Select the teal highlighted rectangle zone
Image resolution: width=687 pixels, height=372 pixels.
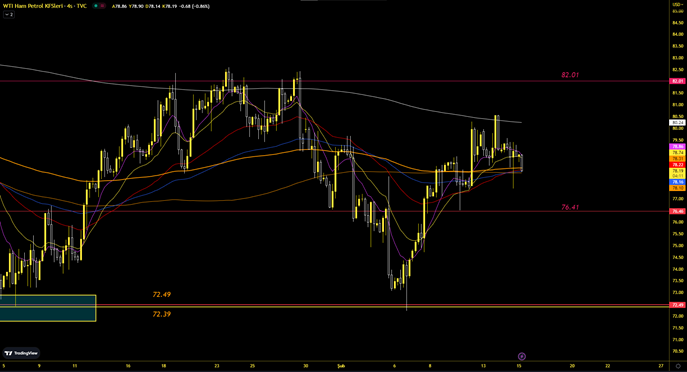[x=48, y=308]
